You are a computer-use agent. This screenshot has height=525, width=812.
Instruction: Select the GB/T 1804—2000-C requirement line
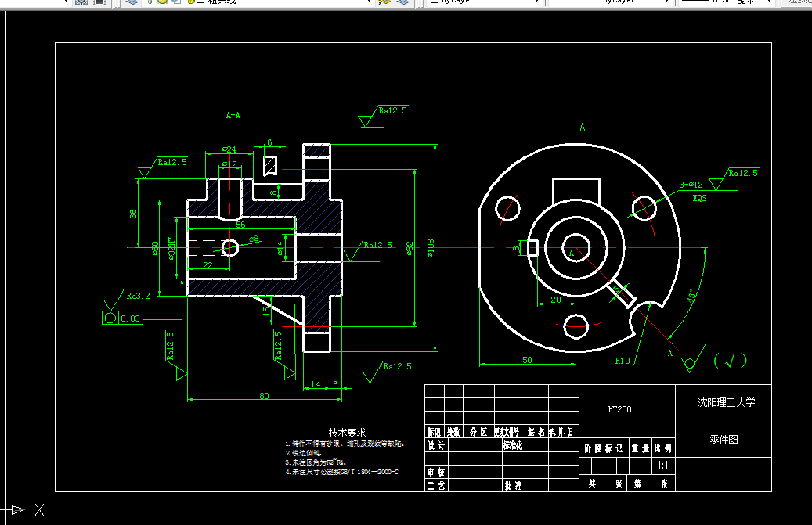tap(341, 472)
